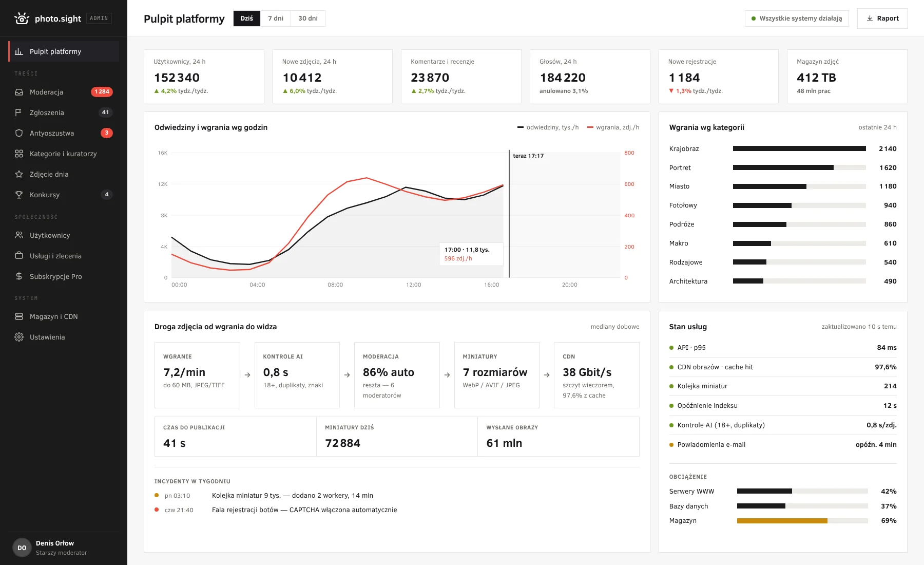Open the Użytkownicy, 24 h stat card
924x565 pixels.
[204, 76]
